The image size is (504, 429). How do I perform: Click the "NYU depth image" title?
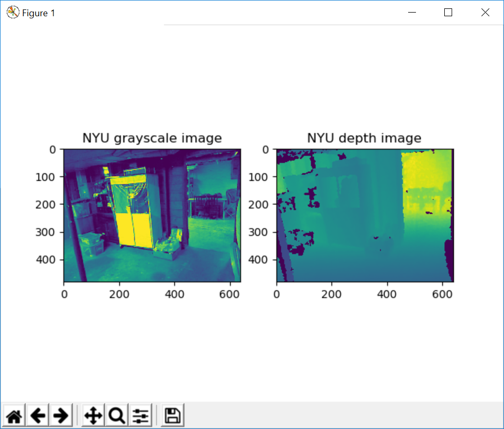coord(364,138)
